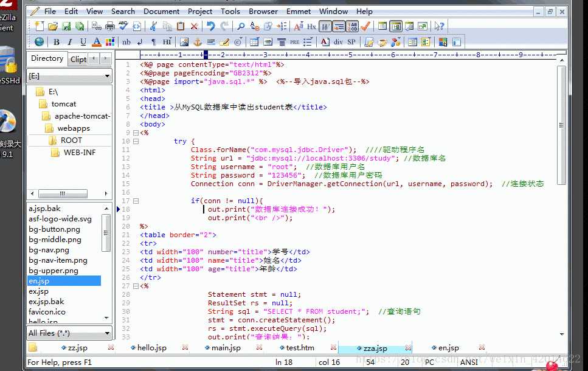The width and height of the screenshot is (588, 371).
Task: Switch to the test.htm document tab
Action: pyautogui.click(x=300, y=348)
